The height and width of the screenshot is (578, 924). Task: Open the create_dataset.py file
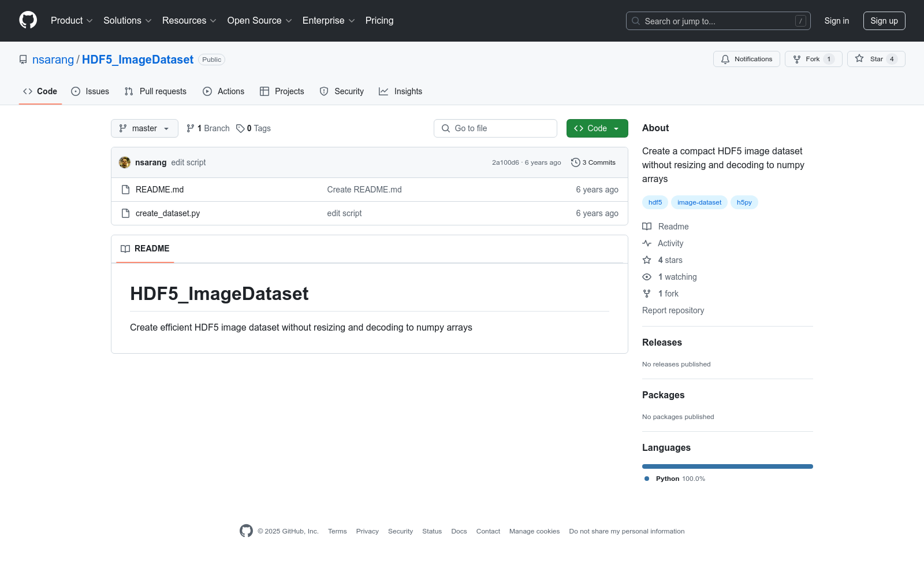pyautogui.click(x=167, y=213)
